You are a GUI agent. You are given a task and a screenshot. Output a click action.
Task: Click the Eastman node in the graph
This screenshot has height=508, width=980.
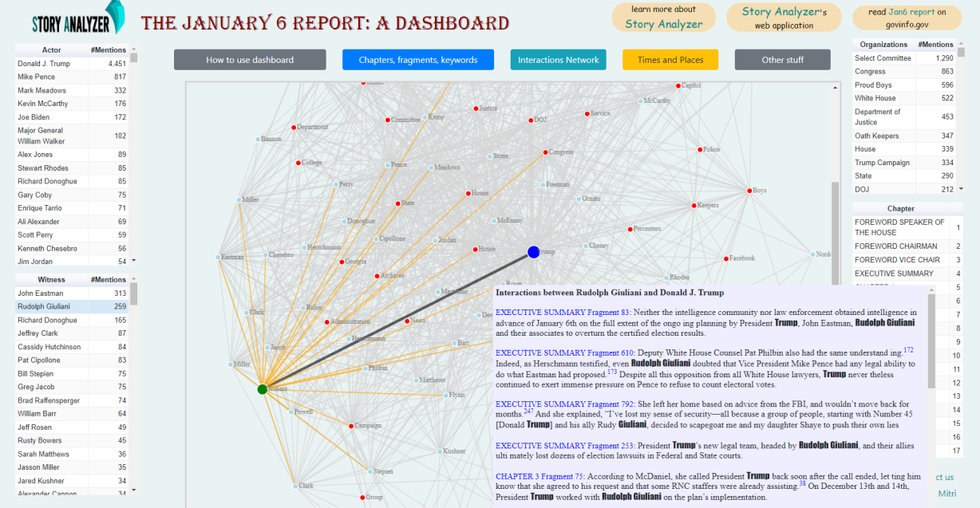(218, 257)
